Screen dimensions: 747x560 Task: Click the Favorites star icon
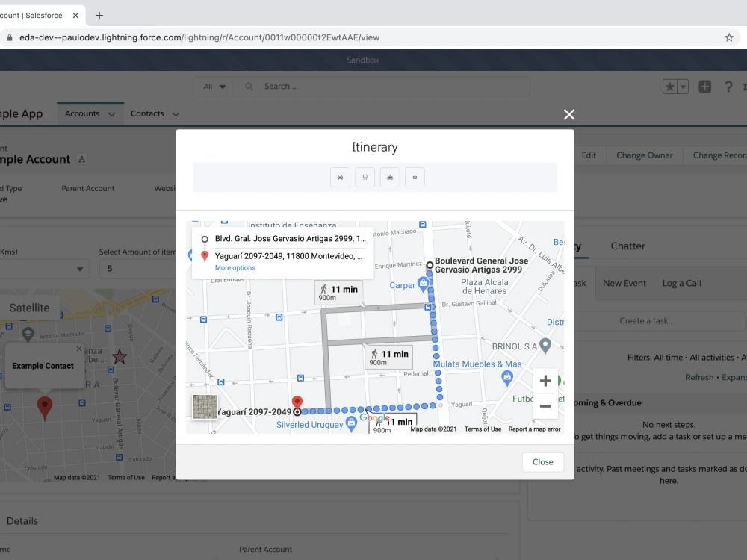click(670, 87)
